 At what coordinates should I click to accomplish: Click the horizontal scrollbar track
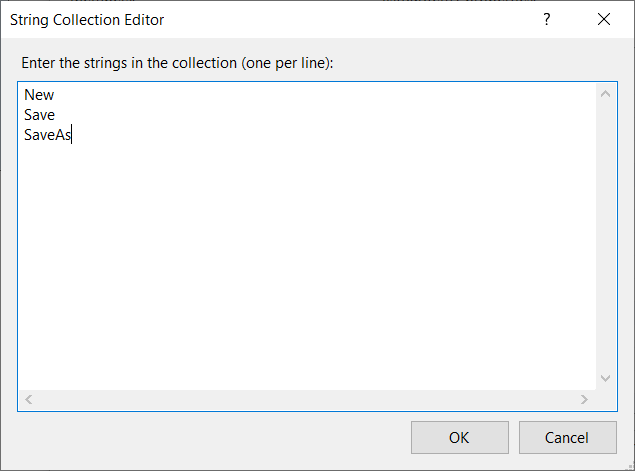[x=300, y=399]
